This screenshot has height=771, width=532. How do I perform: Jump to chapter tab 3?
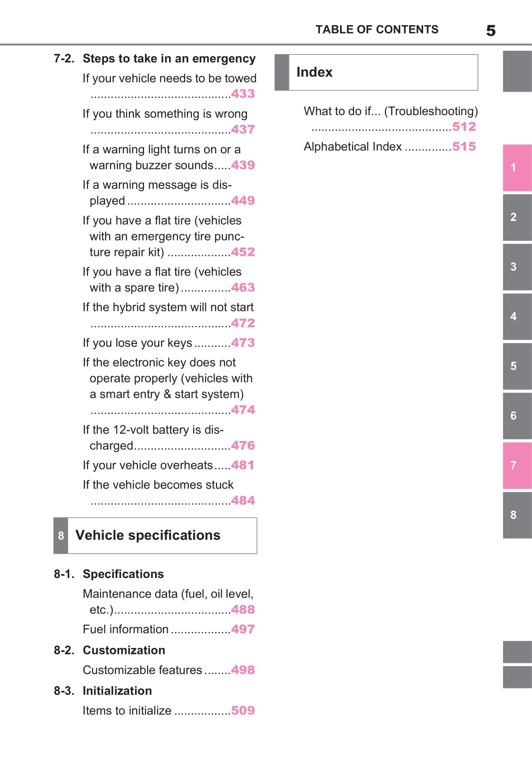pyautogui.click(x=517, y=267)
